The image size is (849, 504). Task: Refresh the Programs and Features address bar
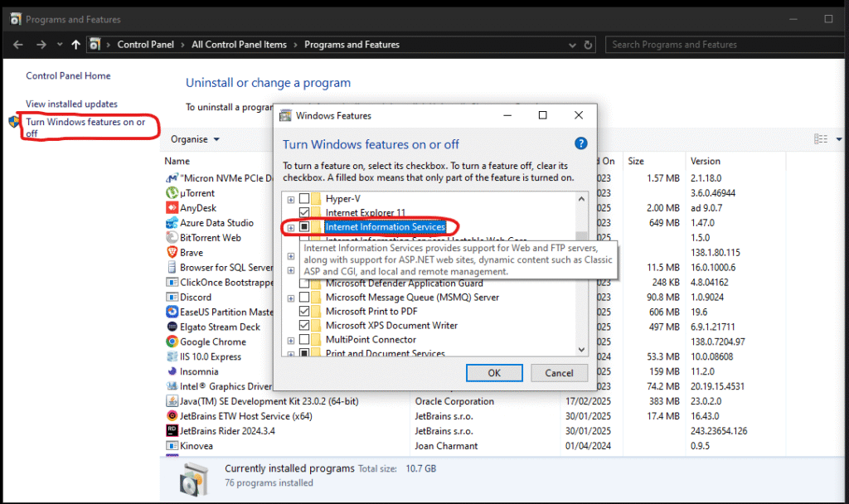point(588,45)
